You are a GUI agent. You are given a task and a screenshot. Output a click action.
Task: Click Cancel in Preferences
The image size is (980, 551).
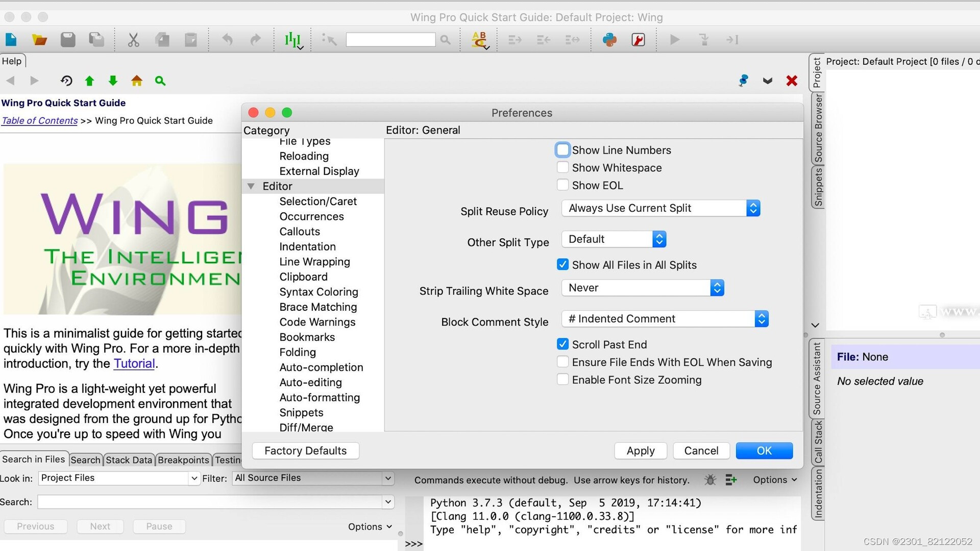(x=701, y=450)
